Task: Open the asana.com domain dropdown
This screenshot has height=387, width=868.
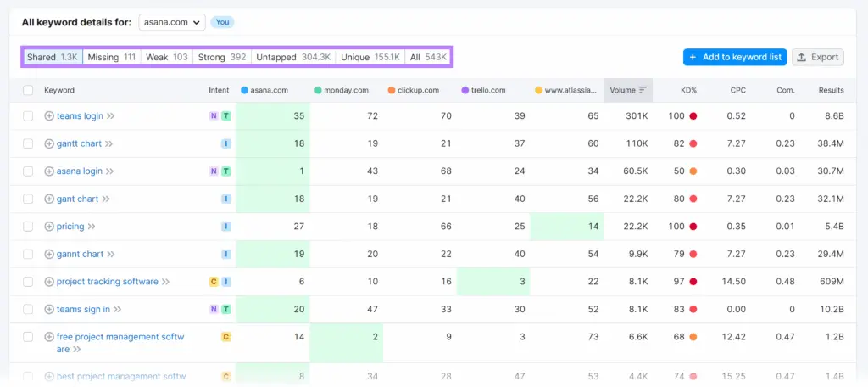Action: [172, 21]
